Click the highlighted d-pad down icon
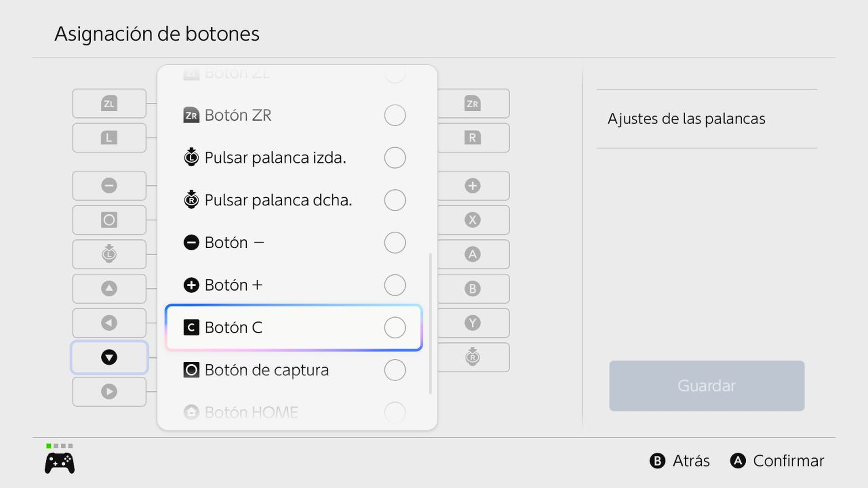This screenshot has height=488, width=868. point(109,357)
